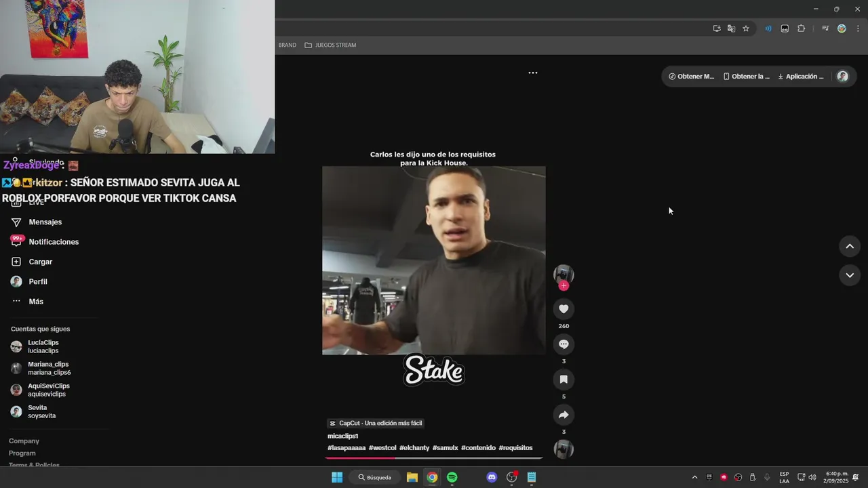Viewport: 868px width, 488px height.
Task: Click the blue sound waves extension icon
Action: click(768, 28)
